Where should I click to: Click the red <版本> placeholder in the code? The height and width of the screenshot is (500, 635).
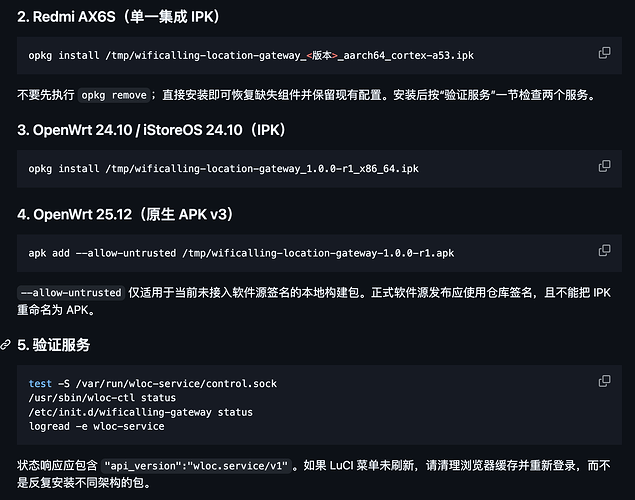[x=322, y=55]
